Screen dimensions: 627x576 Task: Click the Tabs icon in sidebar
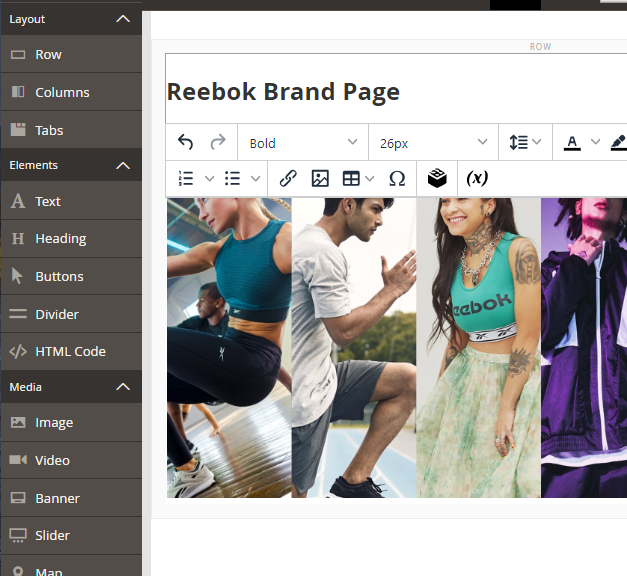[18, 130]
